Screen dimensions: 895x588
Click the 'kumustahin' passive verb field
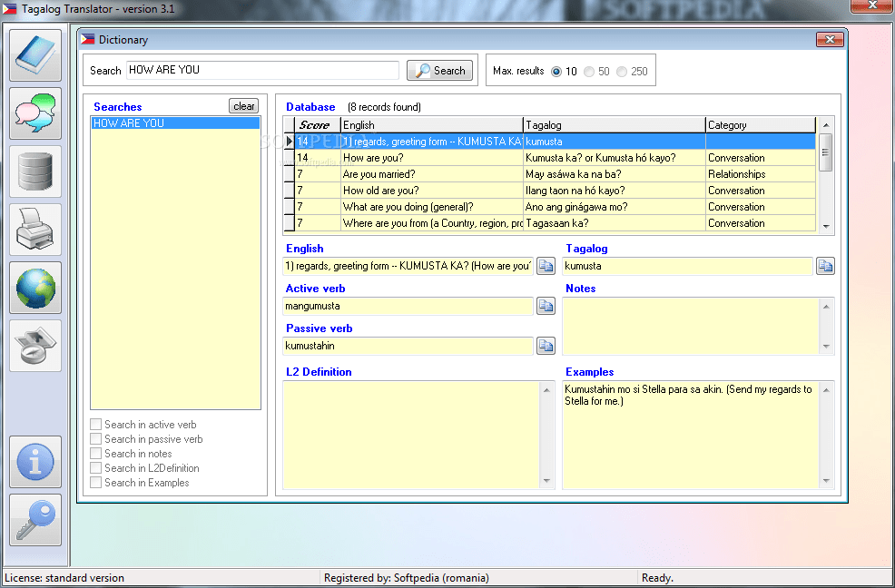pyautogui.click(x=408, y=346)
